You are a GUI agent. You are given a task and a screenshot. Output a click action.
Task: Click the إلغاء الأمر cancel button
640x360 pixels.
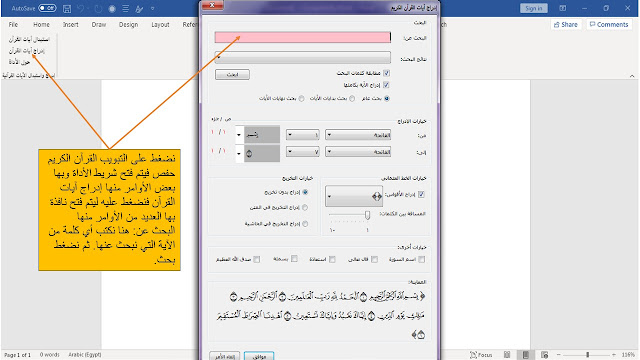pyautogui.click(x=224, y=356)
